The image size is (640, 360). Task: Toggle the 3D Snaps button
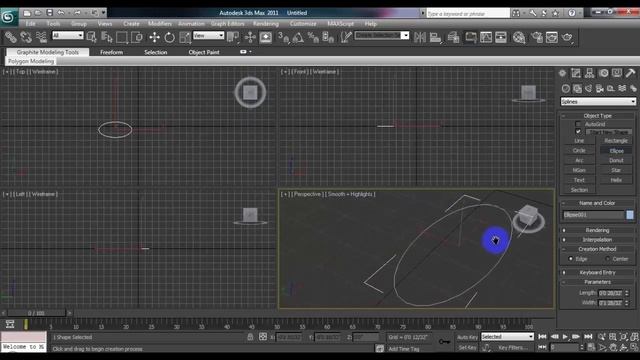[283, 38]
